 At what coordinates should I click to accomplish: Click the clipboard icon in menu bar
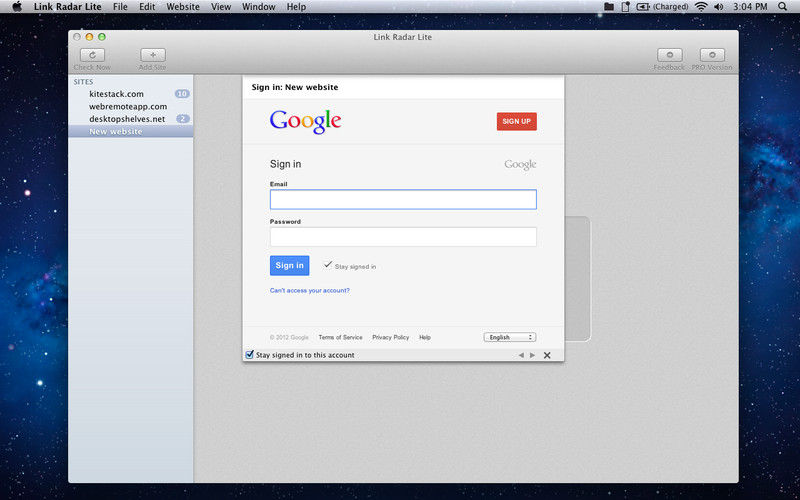click(x=625, y=7)
